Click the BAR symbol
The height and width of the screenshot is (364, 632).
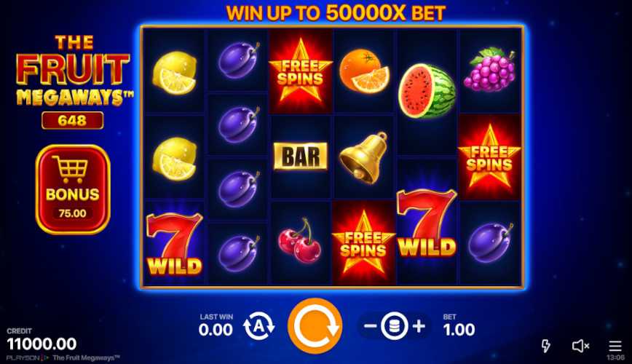(301, 157)
